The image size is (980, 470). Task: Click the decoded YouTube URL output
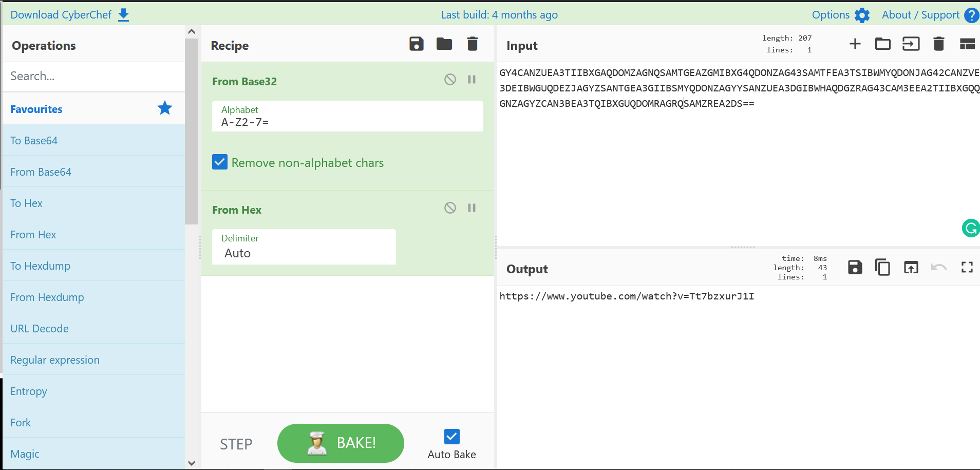627,296
